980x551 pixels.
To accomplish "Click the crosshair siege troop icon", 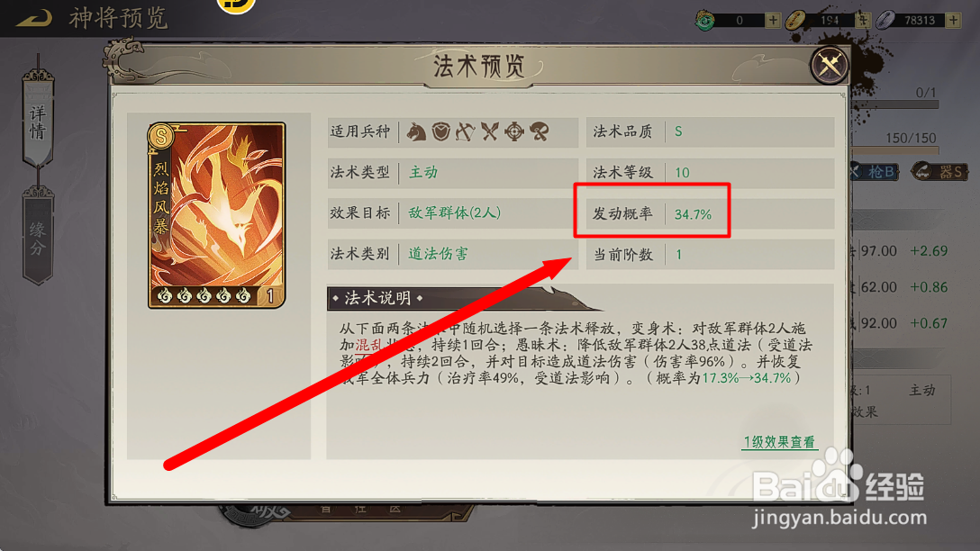I will coord(514,131).
